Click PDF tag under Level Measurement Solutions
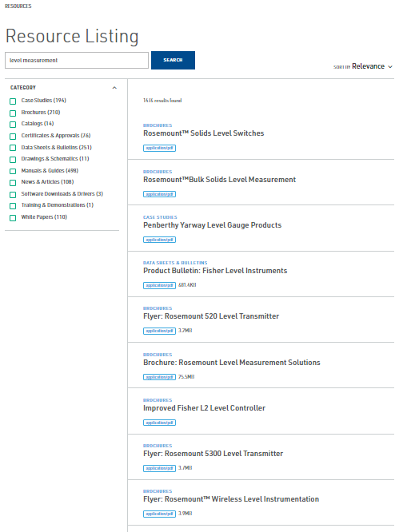Screen dimensions: 415x532 tap(159, 377)
